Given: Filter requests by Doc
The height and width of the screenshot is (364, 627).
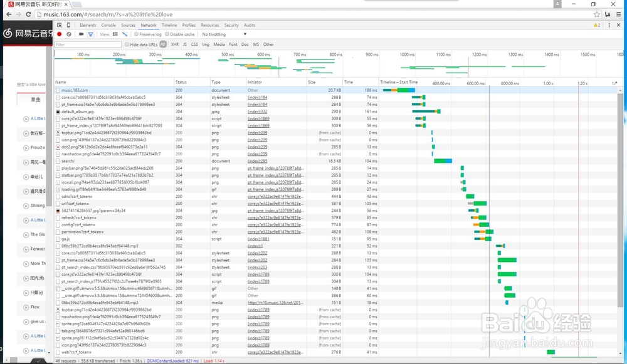Looking at the screenshot, I should [245, 44].
